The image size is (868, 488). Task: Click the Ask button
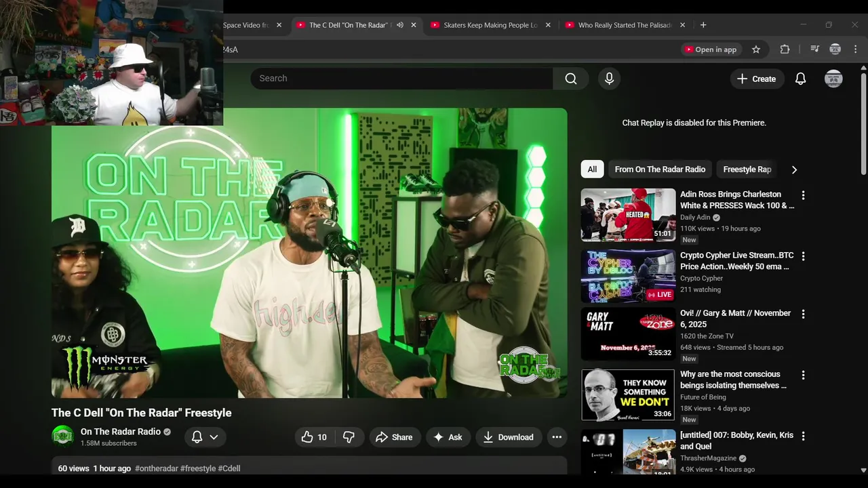point(448,437)
